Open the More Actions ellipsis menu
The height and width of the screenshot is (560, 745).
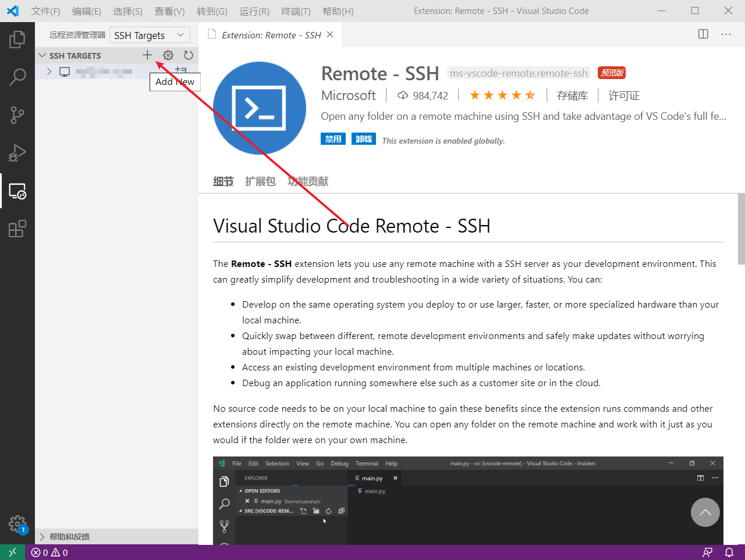tap(726, 34)
